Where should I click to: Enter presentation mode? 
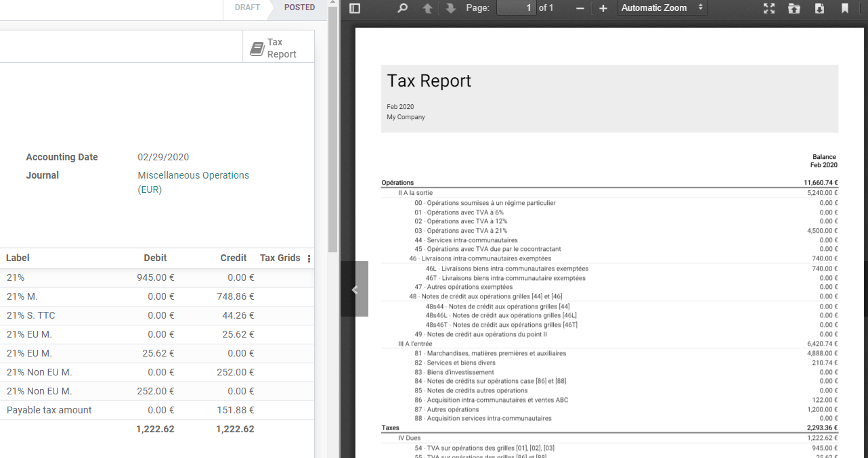768,8
